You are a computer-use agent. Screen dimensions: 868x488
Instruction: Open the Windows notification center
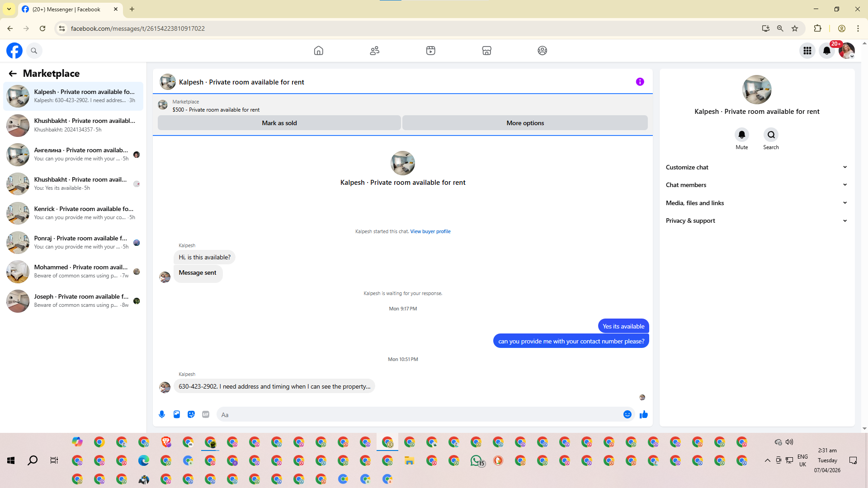point(853,460)
